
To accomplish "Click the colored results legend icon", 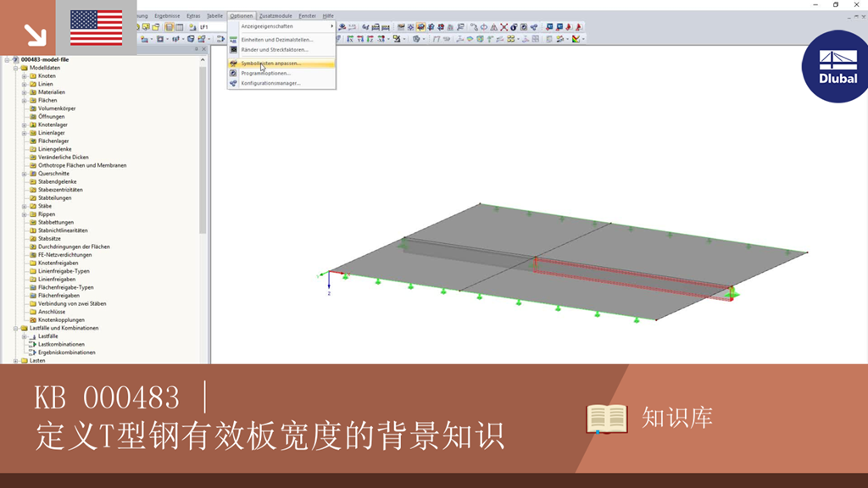I will click(x=576, y=39).
